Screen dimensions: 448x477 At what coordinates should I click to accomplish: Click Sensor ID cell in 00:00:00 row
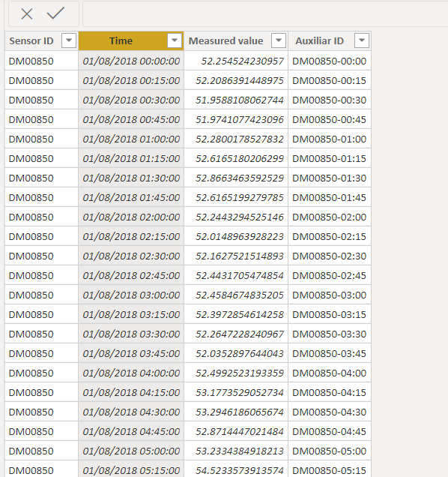point(42,61)
